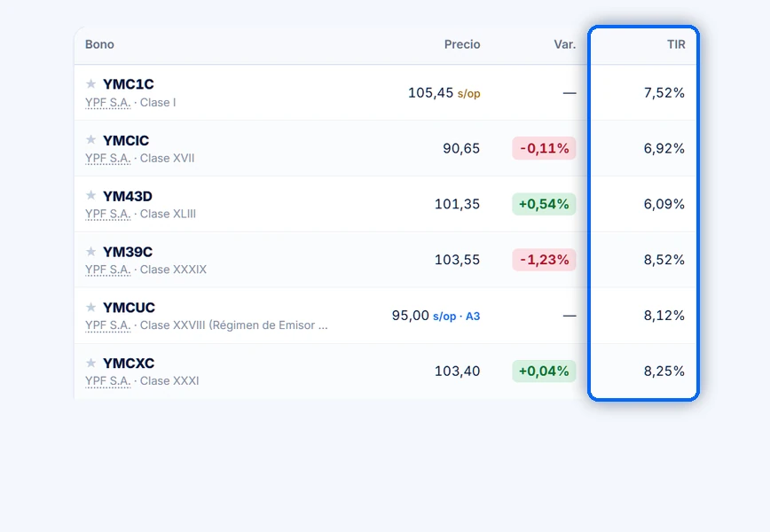Star the YMCXC bond as favorite

pos(90,363)
